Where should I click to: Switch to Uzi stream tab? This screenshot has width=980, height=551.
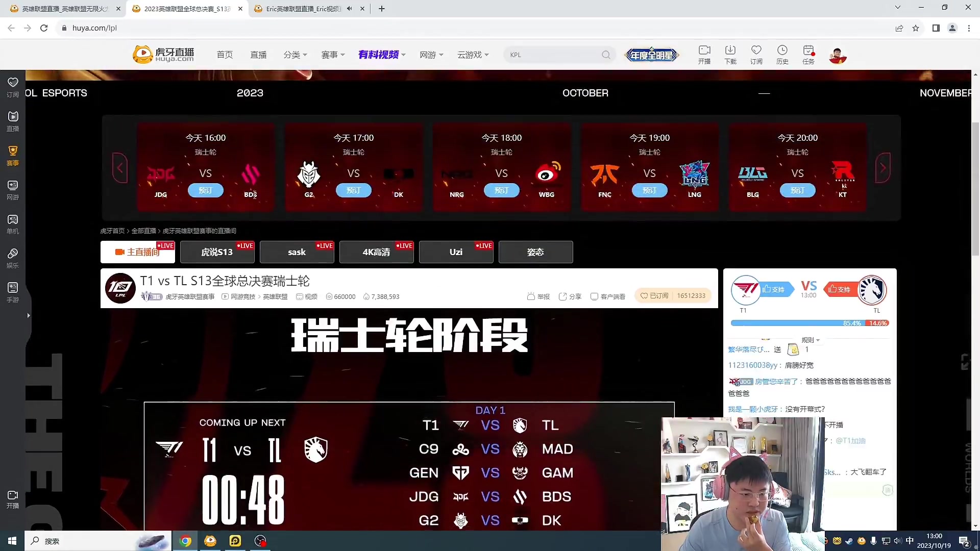point(456,252)
